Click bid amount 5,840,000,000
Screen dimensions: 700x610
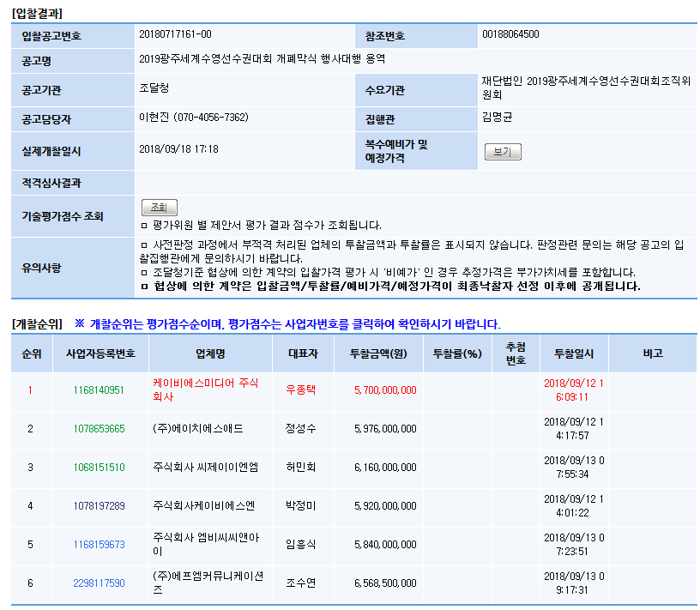(x=385, y=545)
